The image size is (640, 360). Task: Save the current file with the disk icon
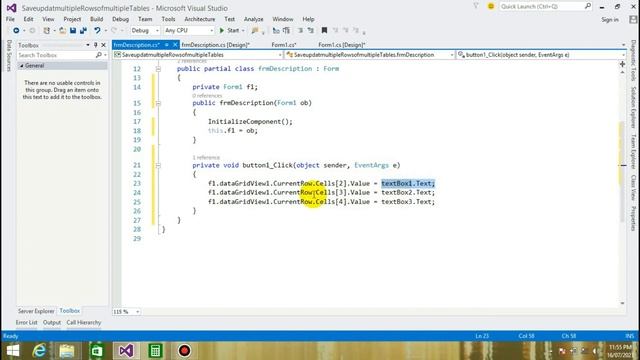(73, 31)
